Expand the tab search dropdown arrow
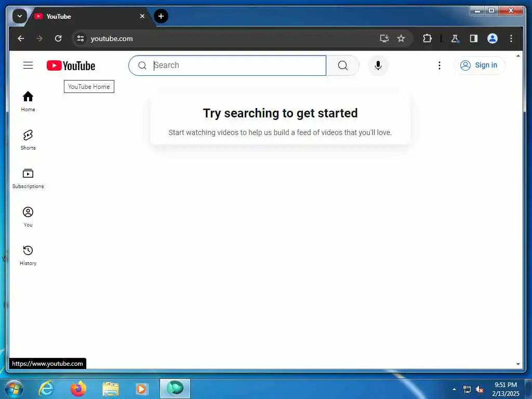This screenshot has width=532, height=399. point(20,16)
